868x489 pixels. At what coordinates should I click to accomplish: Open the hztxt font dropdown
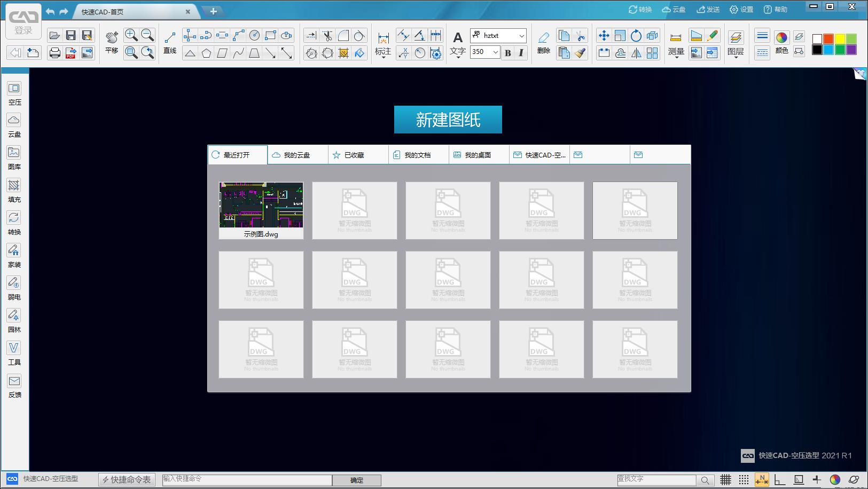pyautogui.click(x=521, y=36)
